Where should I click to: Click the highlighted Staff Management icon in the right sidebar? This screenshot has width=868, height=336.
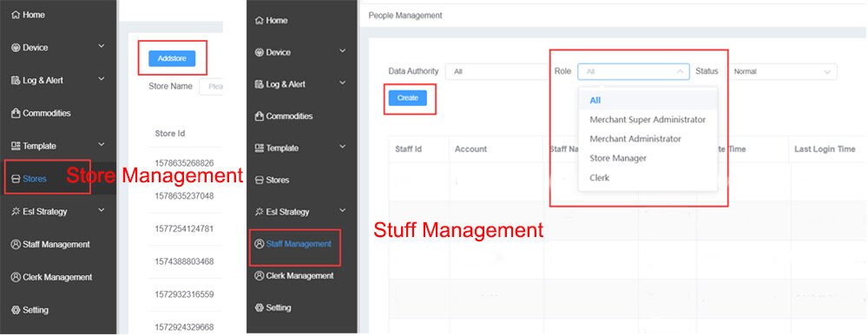point(259,244)
